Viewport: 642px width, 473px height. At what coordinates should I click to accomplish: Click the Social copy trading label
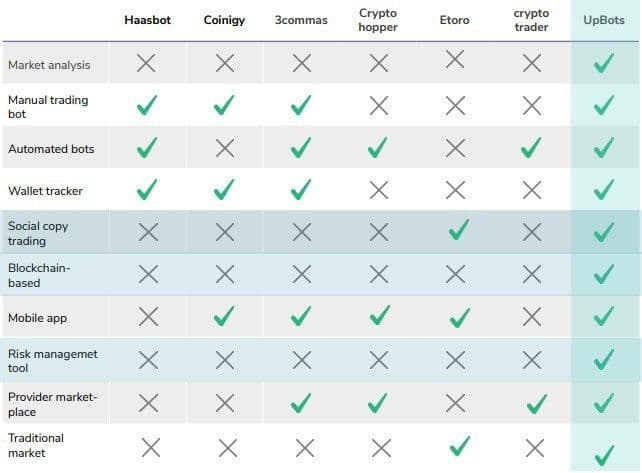click(38, 233)
